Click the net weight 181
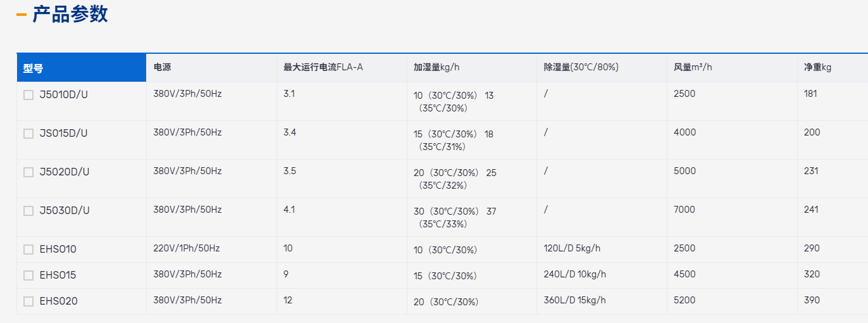The height and width of the screenshot is (323, 868). pyautogui.click(x=810, y=94)
